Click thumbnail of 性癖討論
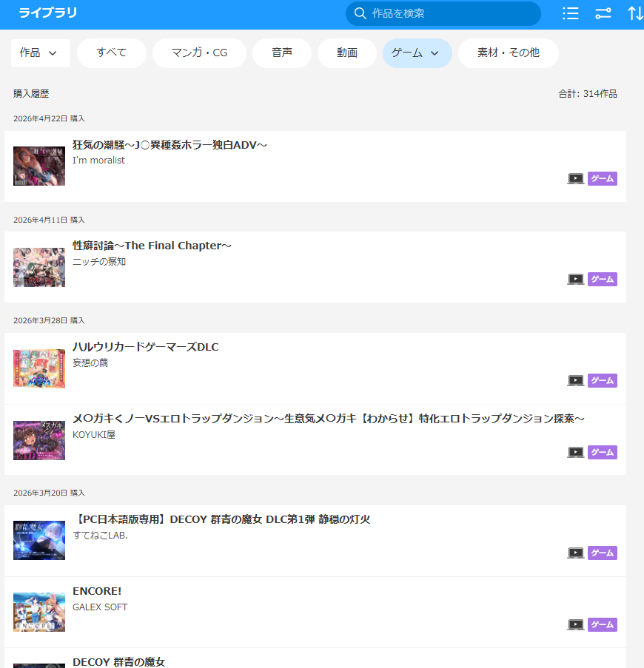Image resolution: width=644 pixels, height=668 pixels. [39, 267]
